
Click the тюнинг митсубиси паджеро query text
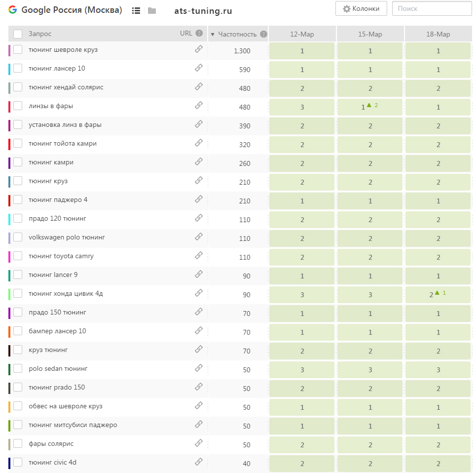click(x=73, y=425)
